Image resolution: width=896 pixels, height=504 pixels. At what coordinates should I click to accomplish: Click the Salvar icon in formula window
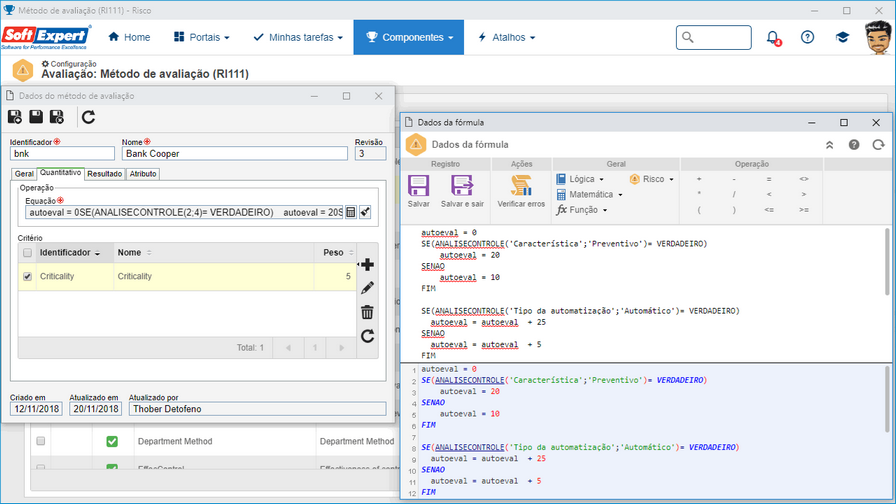point(418,186)
